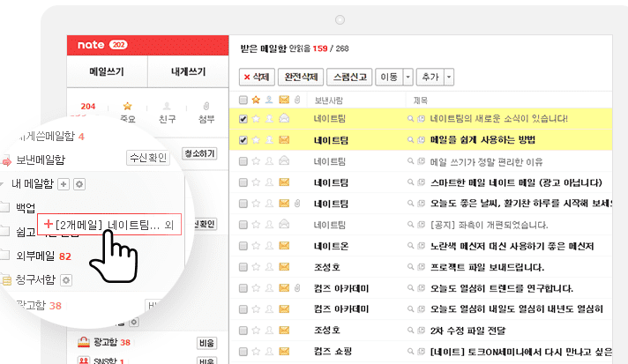
Task: Toggle the select-all checkbox in header
Action: [x=243, y=100]
